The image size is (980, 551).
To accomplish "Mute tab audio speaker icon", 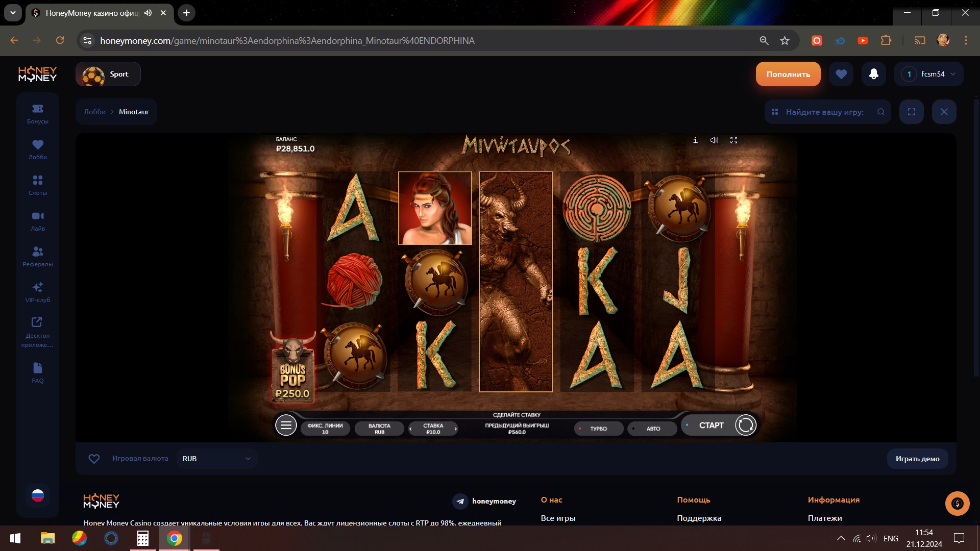I will (148, 13).
